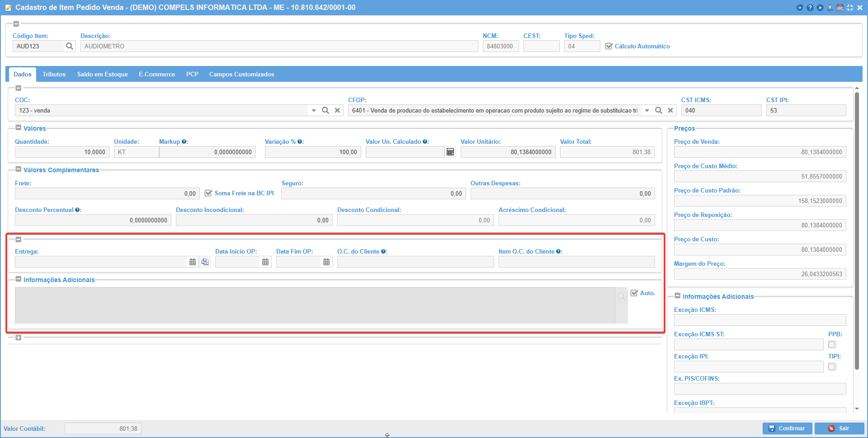Click the Markup help tooltip icon
The height and width of the screenshot is (438, 868).
pos(184,141)
